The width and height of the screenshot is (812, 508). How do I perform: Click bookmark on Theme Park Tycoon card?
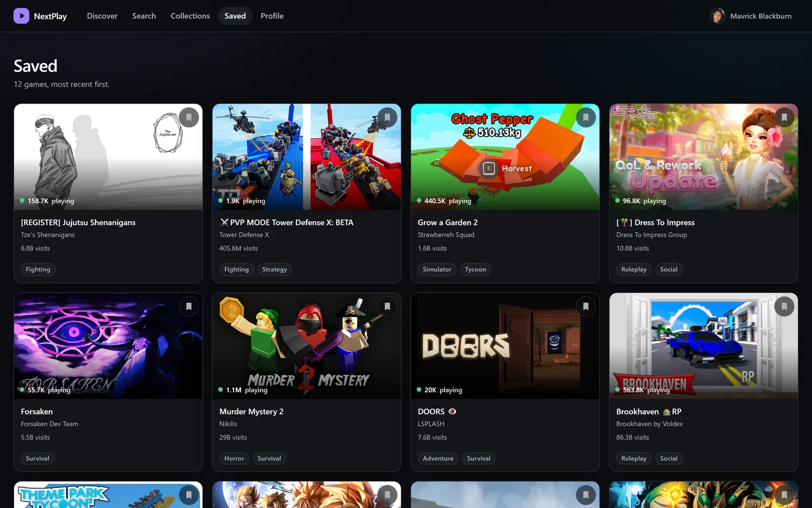coord(189,495)
